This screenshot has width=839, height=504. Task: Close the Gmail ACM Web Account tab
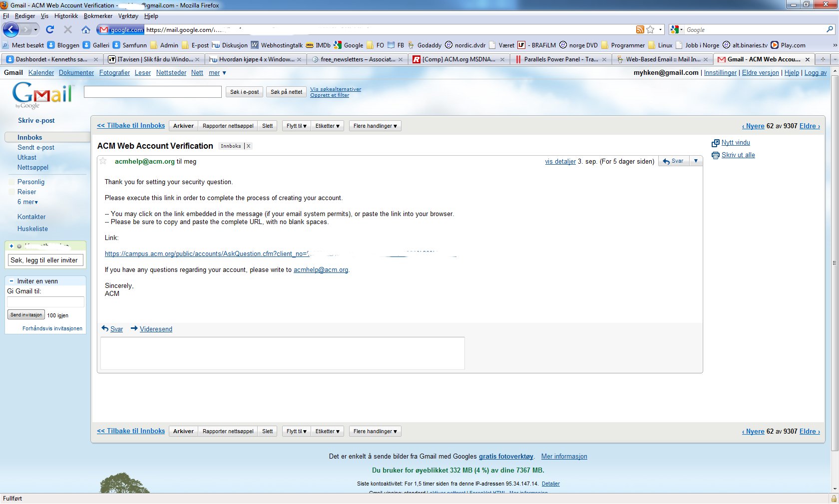pos(808,59)
